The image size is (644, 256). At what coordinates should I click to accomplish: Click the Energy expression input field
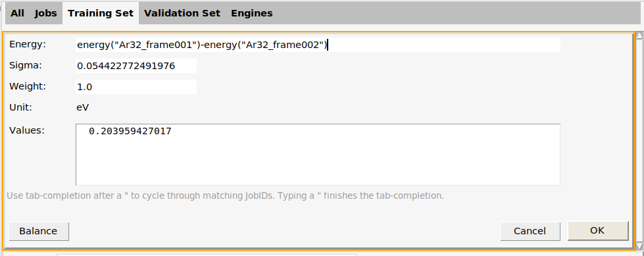tap(318, 45)
